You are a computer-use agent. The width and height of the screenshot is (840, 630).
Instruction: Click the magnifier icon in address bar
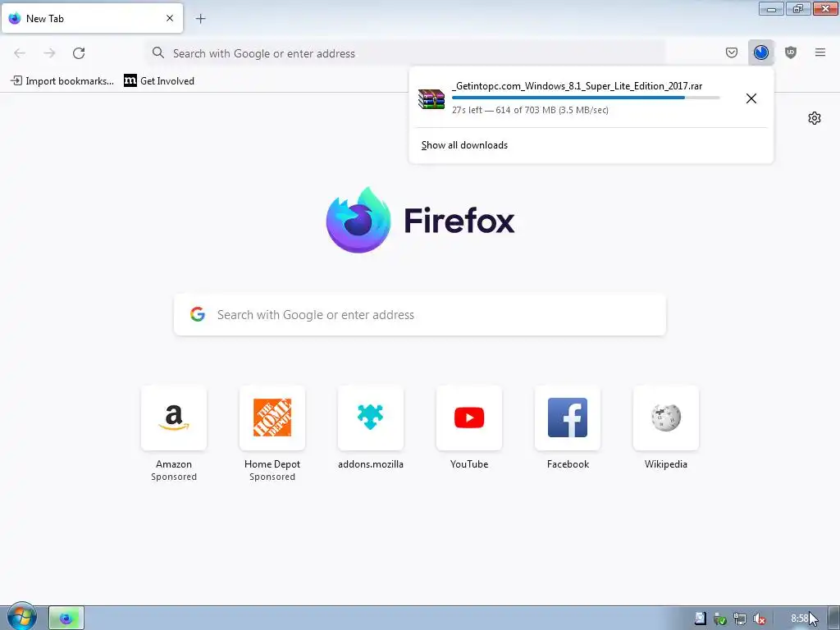pyautogui.click(x=158, y=52)
